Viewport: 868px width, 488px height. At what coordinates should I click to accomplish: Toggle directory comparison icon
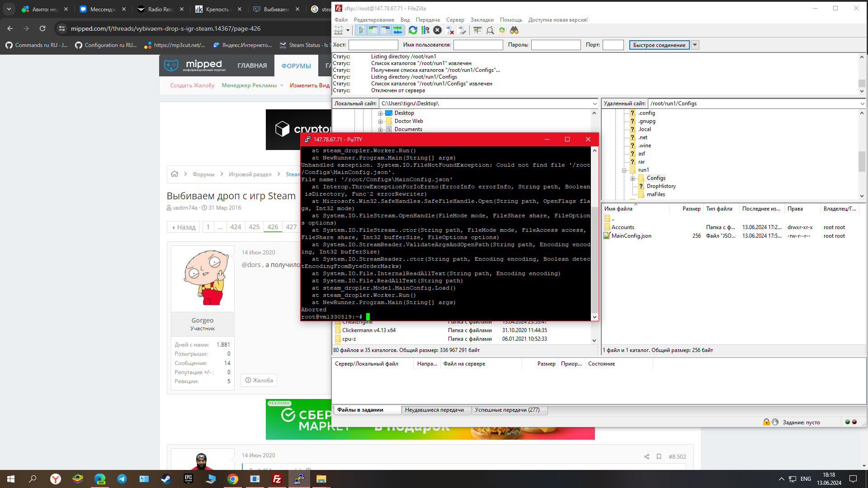tap(490, 30)
